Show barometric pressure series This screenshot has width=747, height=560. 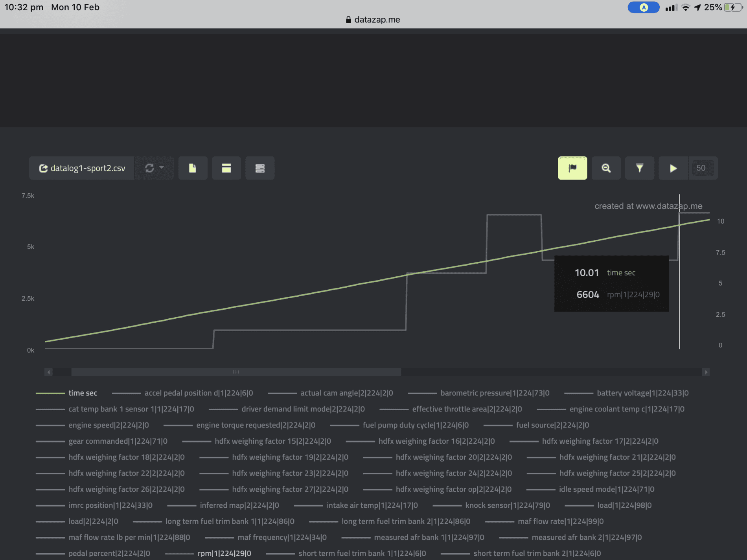tap(478, 393)
